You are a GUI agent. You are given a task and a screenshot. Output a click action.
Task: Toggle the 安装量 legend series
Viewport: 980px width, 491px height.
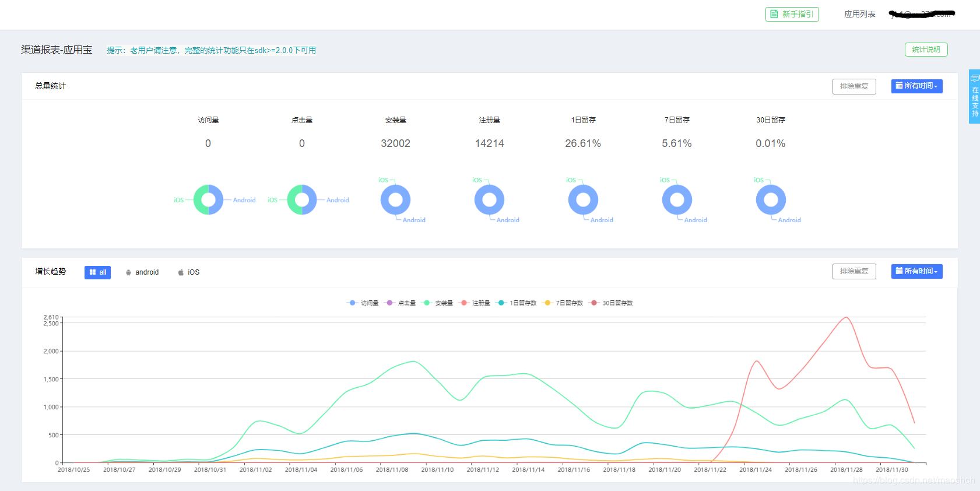pyautogui.click(x=438, y=303)
